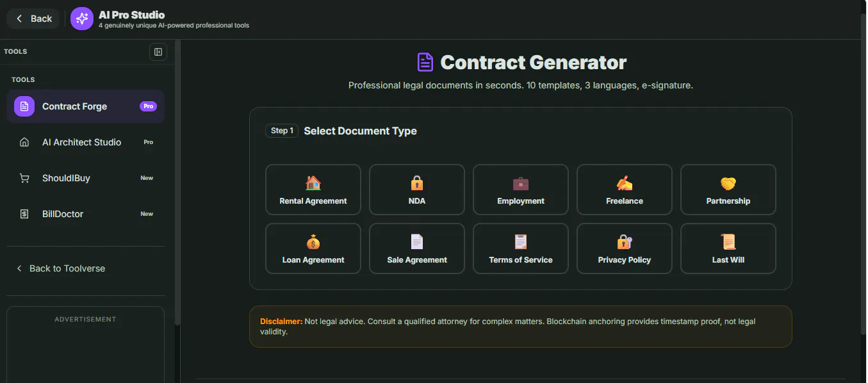Select Terms of Service label
This screenshot has height=383, width=868.
[x=521, y=260]
